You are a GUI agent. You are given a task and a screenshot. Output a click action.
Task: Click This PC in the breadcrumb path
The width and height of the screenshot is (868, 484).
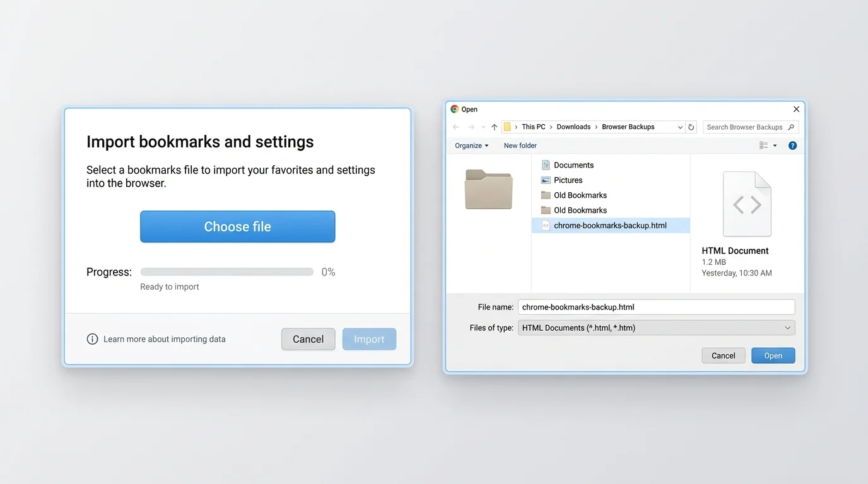pyautogui.click(x=534, y=127)
